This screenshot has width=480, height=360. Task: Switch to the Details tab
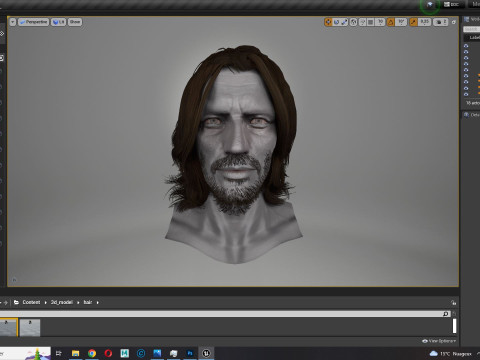(x=472, y=115)
